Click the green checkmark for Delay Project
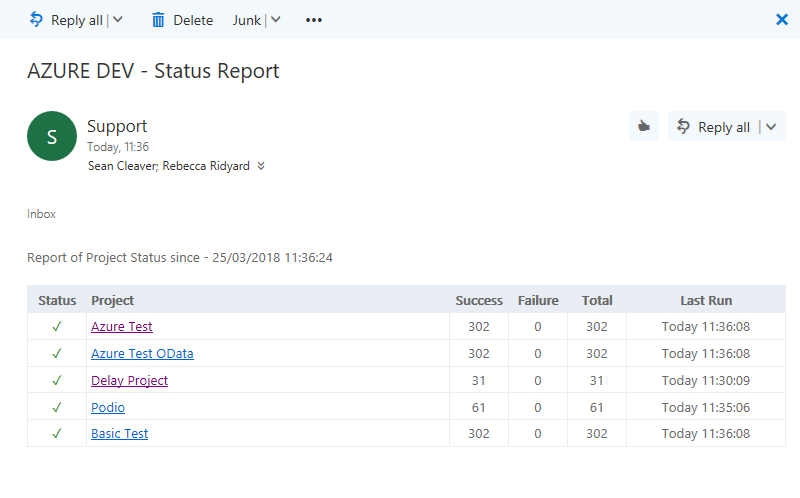The width and height of the screenshot is (800, 498). coord(57,381)
